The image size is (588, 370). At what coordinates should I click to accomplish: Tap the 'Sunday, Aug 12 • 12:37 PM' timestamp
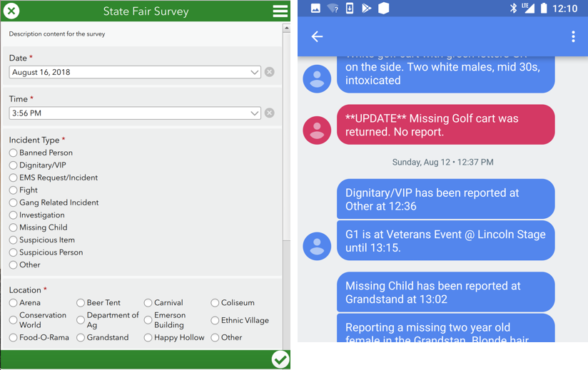pos(443,162)
